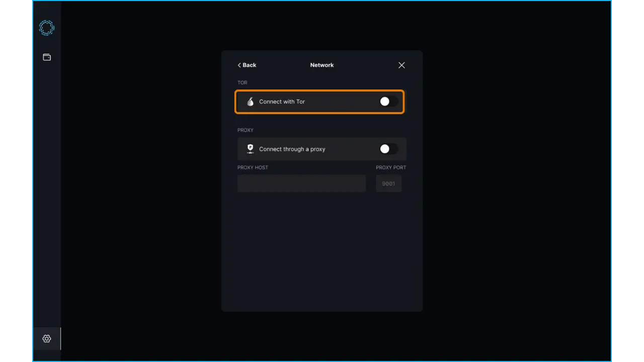644x362 pixels.
Task: Click the PROXY HOST field label
Action: tap(253, 167)
